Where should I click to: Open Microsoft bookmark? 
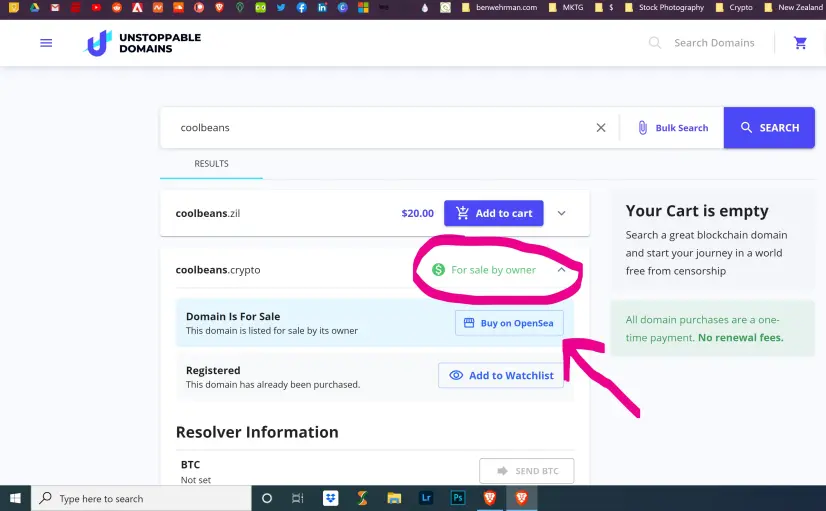(x=363, y=7)
